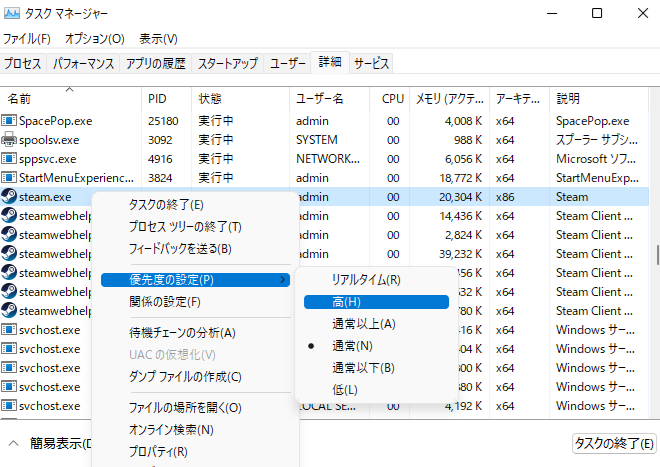
Task: Open the オプション(O) menu
Action: (x=94, y=39)
